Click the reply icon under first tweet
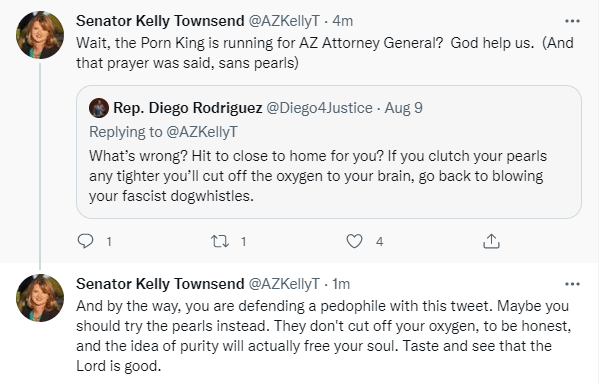This screenshot has width=599, height=384. [x=85, y=241]
